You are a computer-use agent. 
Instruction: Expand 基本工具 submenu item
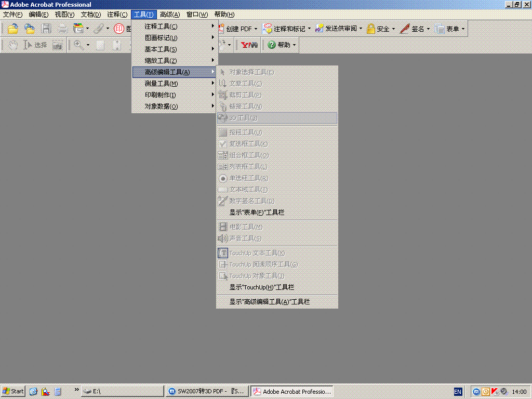(x=174, y=49)
